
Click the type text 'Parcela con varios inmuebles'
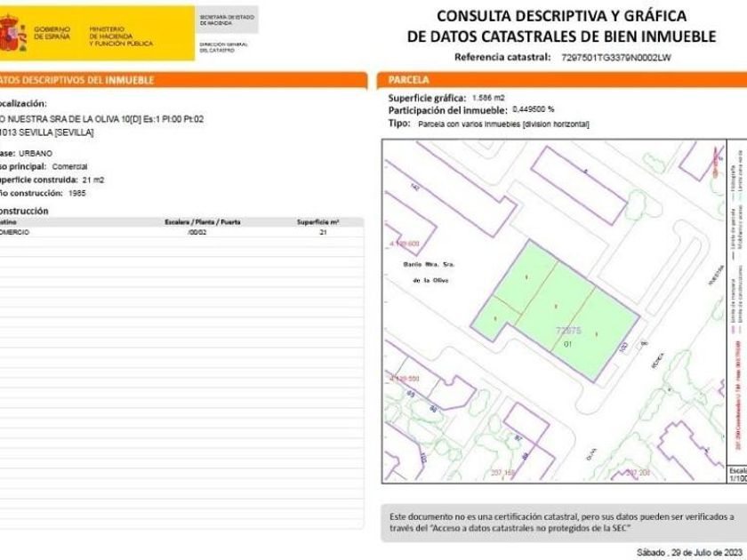click(470, 124)
